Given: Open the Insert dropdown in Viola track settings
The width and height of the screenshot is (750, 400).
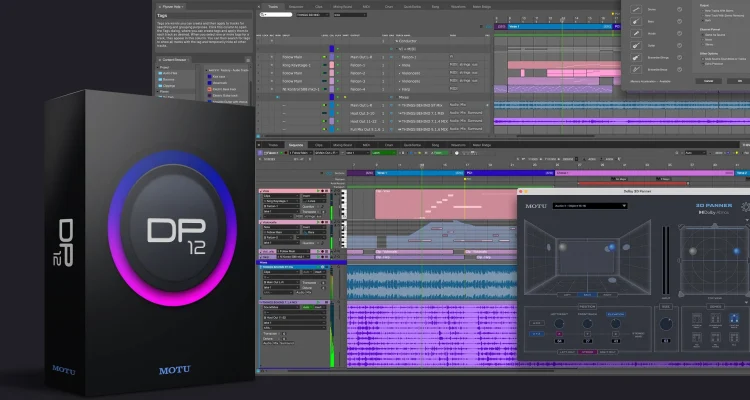Looking at the screenshot, I should tap(314, 196).
